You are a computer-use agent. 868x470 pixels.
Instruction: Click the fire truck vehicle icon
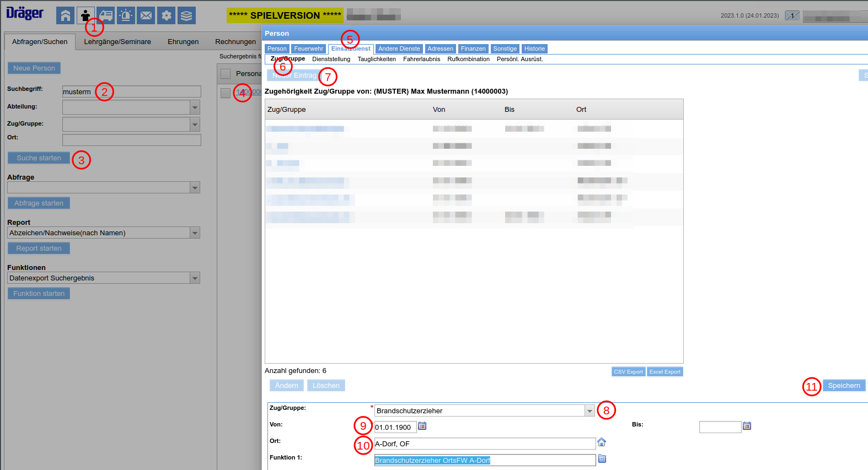106,15
